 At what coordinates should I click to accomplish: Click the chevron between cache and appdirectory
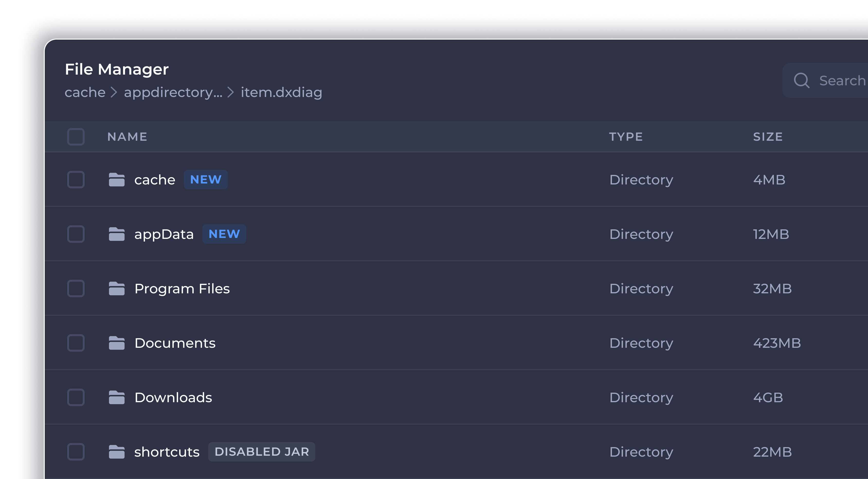click(114, 92)
